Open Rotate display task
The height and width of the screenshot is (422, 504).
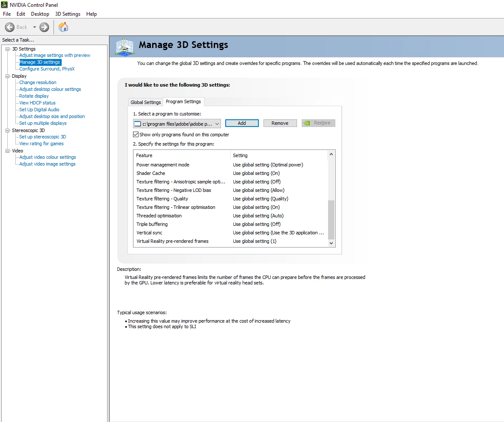[34, 96]
